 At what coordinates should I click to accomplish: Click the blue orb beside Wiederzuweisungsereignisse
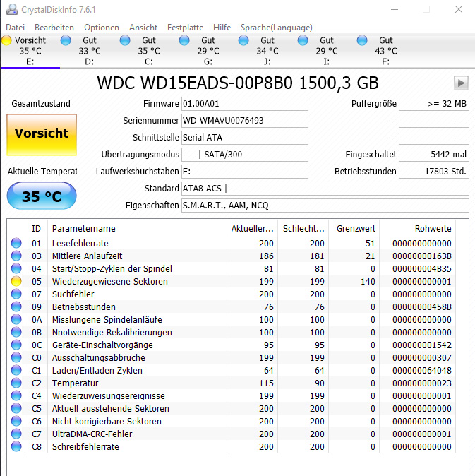click(16, 395)
